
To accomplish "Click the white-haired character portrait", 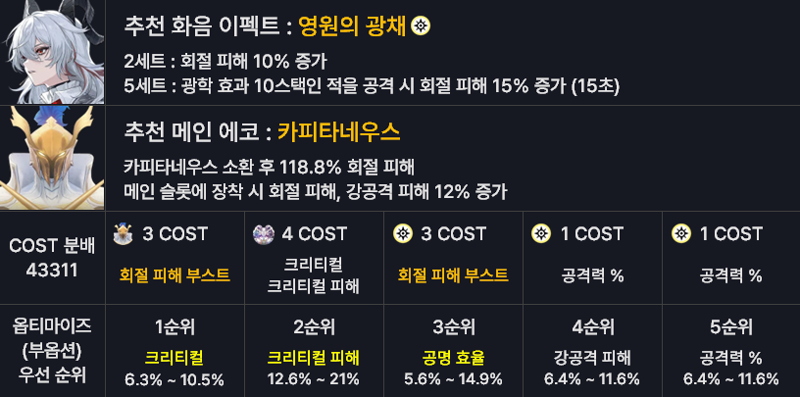I will [x=52, y=52].
